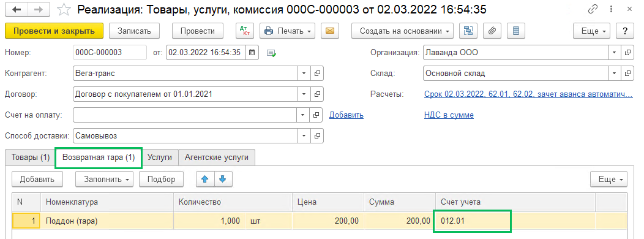Click Провести и закрыть button

pos(54,31)
